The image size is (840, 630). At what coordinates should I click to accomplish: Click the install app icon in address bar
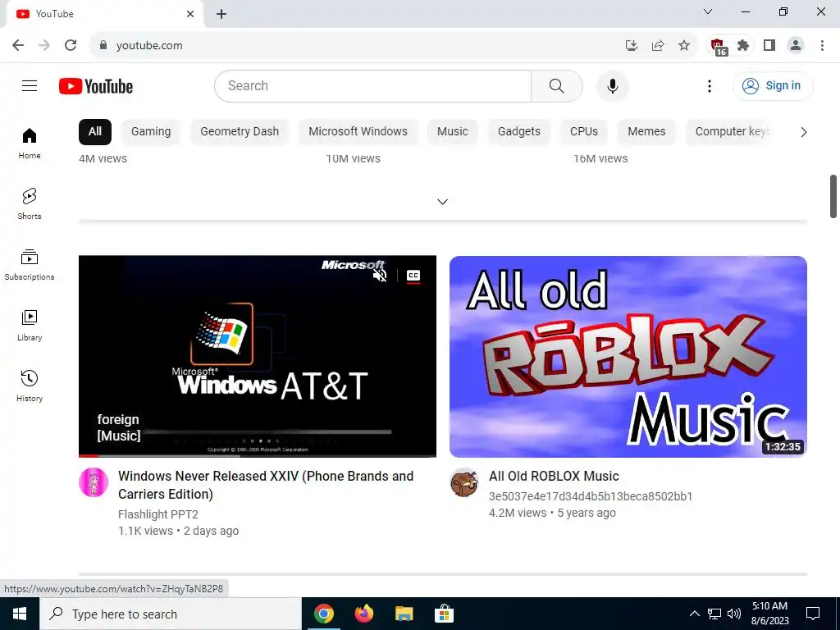point(632,46)
